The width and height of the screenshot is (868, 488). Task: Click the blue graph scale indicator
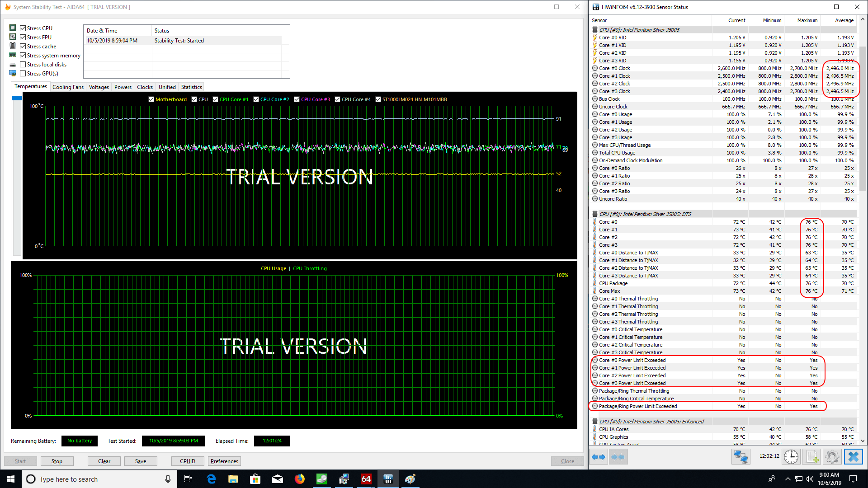click(x=17, y=98)
